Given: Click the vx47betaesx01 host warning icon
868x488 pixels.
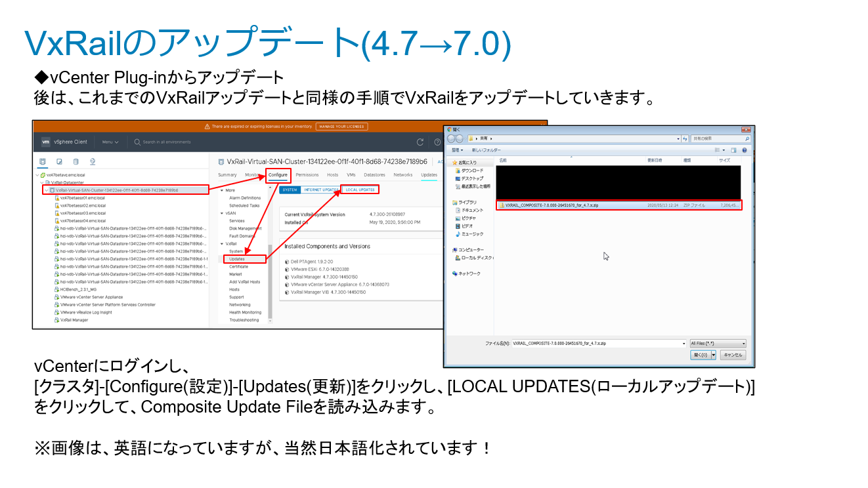Looking at the screenshot, I should (x=56, y=197).
